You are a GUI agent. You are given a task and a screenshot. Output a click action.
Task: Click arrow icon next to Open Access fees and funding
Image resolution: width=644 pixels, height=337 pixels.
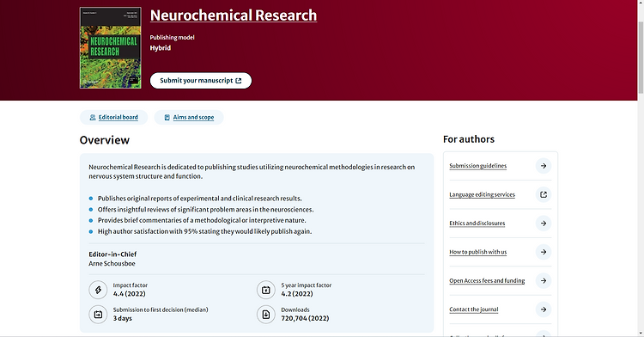coord(544,281)
